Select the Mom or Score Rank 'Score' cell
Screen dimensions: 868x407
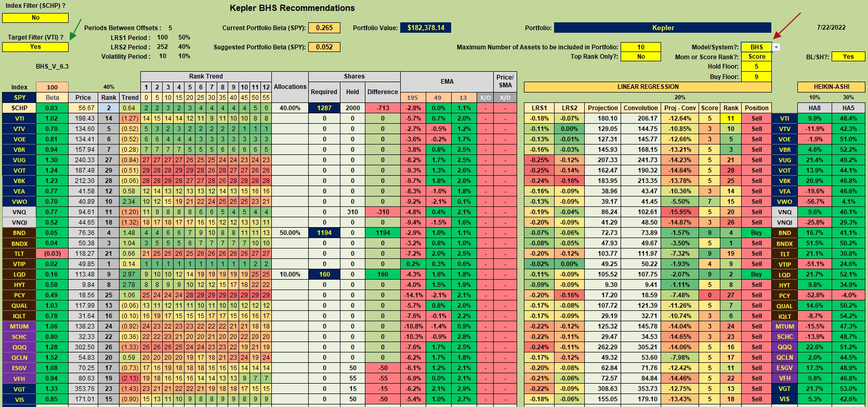pyautogui.click(x=756, y=57)
